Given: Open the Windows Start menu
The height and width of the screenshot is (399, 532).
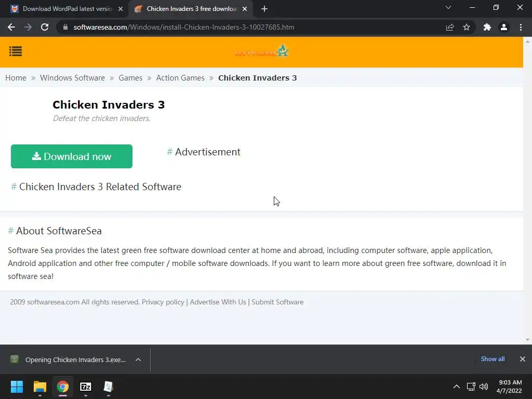Looking at the screenshot, I should (17, 387).
